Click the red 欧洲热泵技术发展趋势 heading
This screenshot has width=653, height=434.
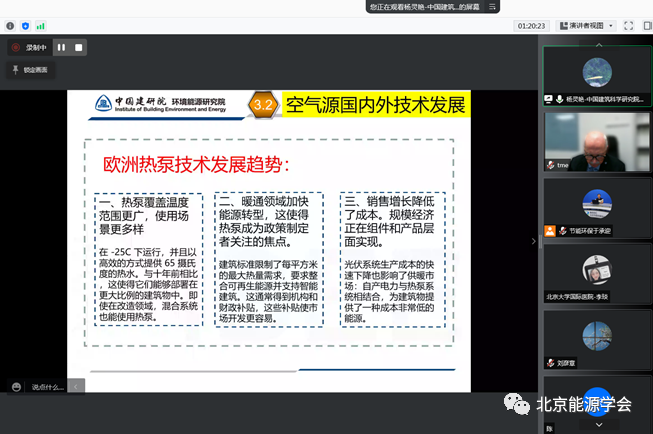(196, 165)
